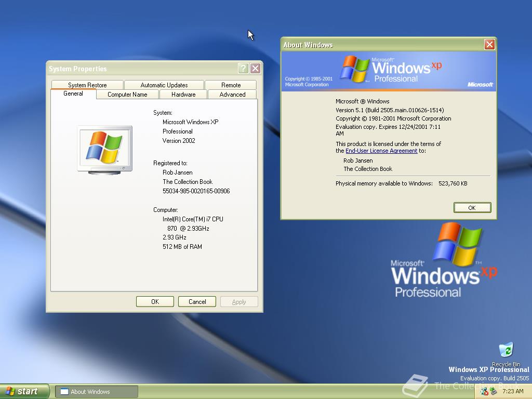Click the Safely Remove Hardware tray icon
This screenshot has width=532, height=399.
tap(494, 392)
